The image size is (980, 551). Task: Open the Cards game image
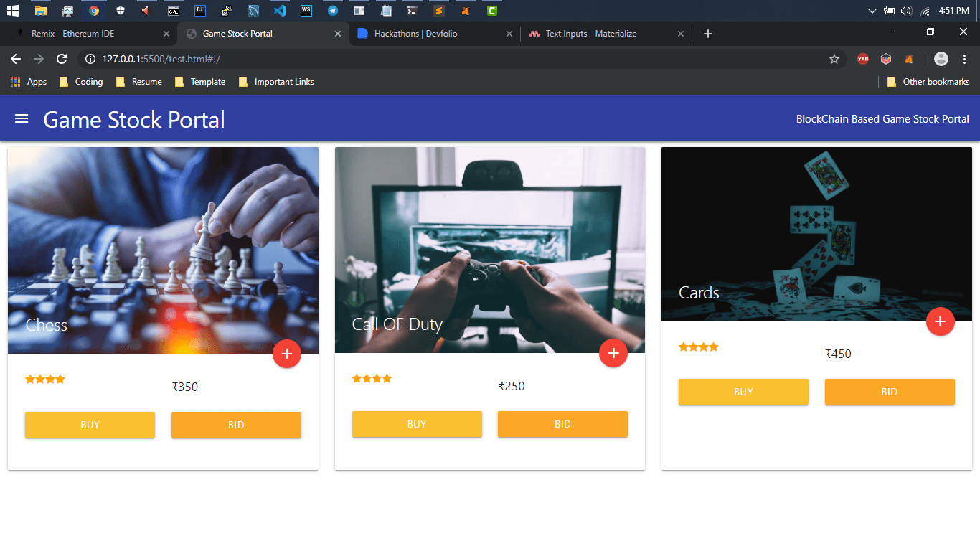click(x=816, y=235)
